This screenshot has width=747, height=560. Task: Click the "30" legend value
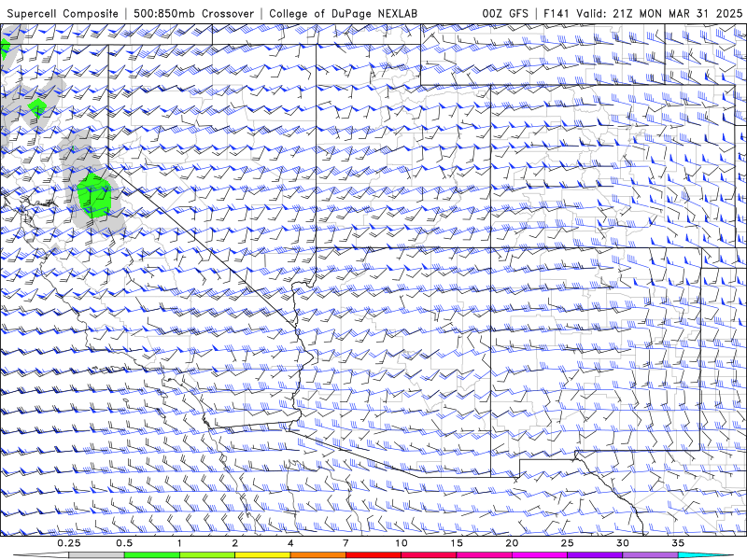click(x=623, y=543)
